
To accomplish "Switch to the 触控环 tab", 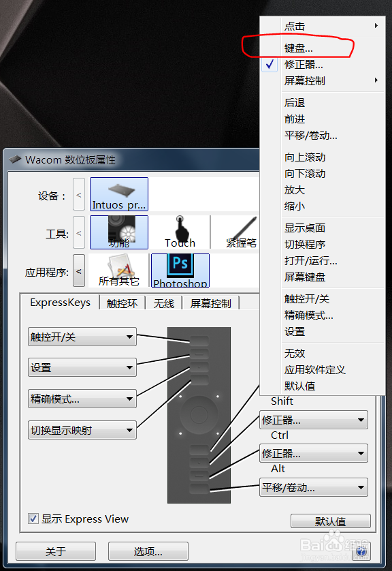I will (x=122, y=303).
